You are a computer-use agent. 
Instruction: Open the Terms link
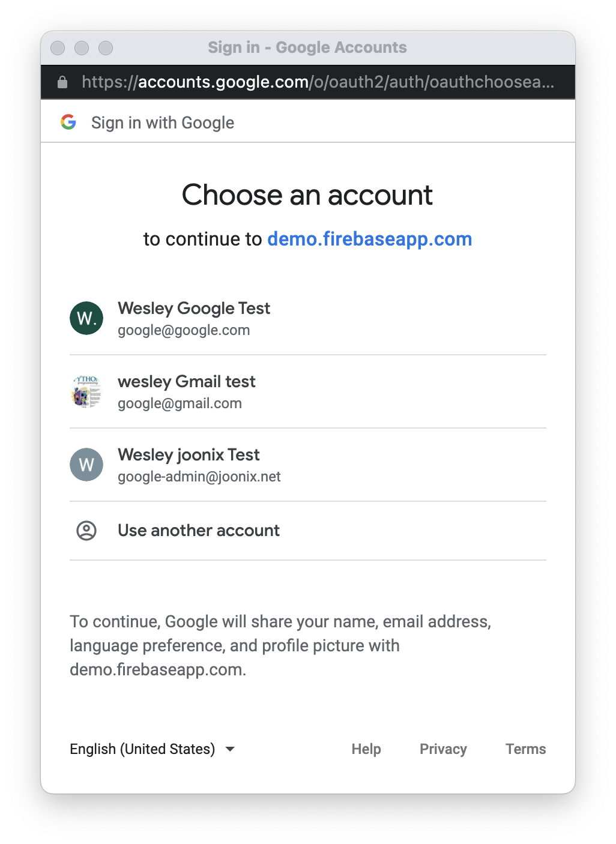(525, 749)
